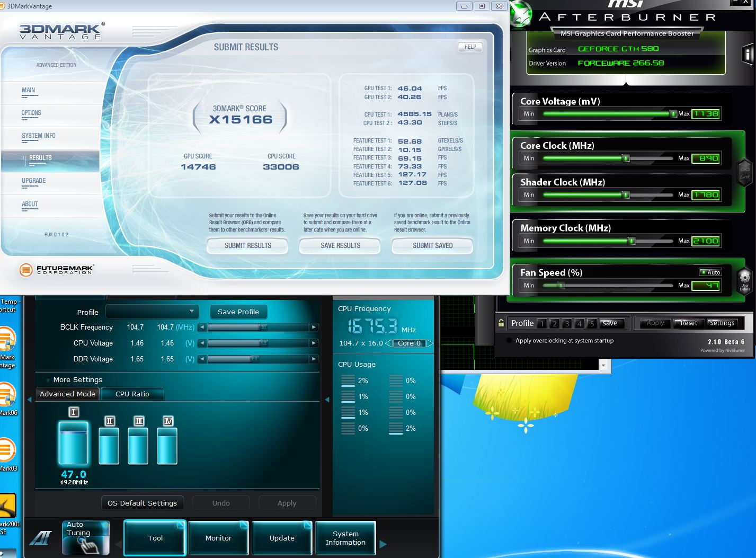Open the dropdown arrow below Afterburner window

tap(603, 365)
